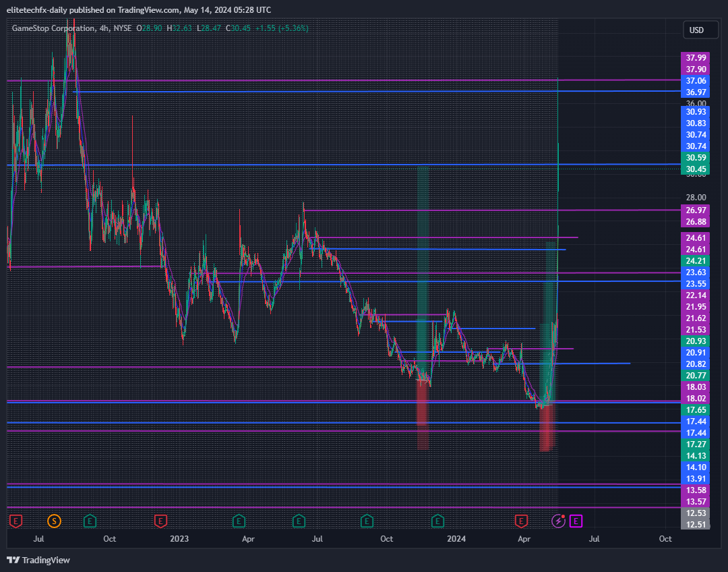Select the purple 22.14 price label
The image size is (728, 572).
pyautogui.click(x=696, y=295)
